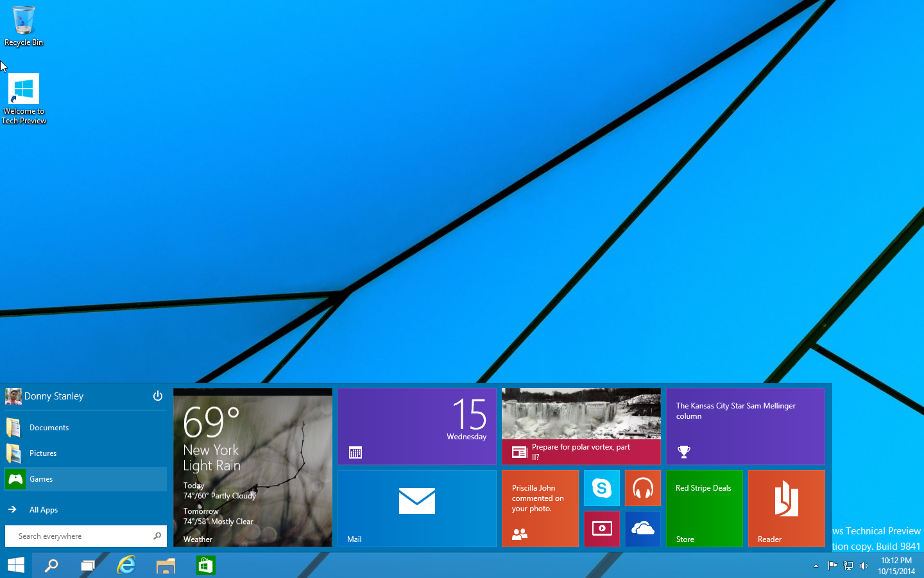Click the Start button
This screenshot has width=924, height=578.
16,565
